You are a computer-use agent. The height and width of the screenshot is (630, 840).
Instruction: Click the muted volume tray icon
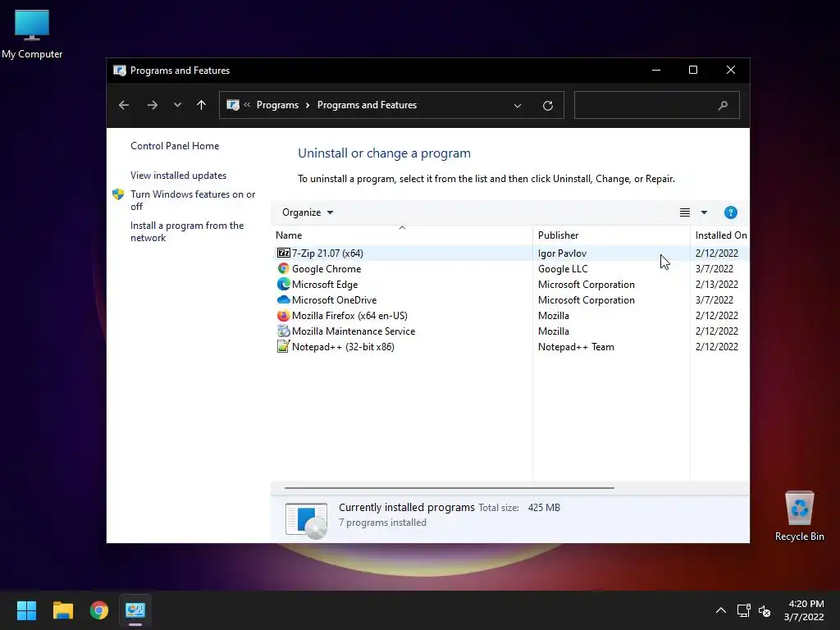click(765, 610)
